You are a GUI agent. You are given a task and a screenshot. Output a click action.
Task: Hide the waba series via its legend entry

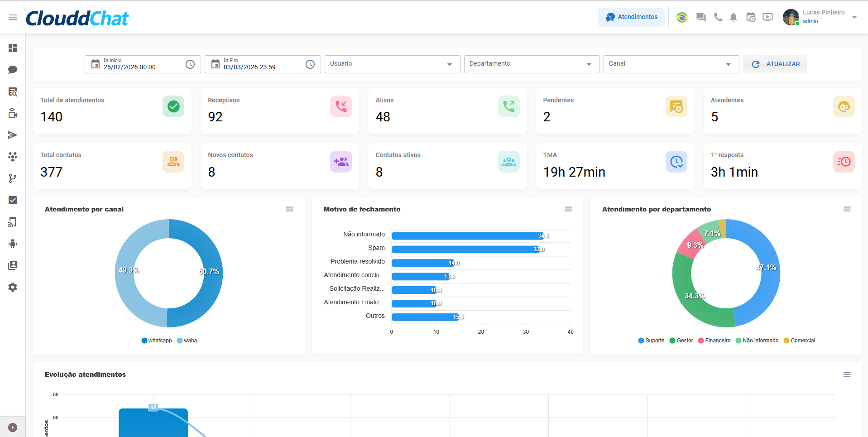(x=186, y=341)
